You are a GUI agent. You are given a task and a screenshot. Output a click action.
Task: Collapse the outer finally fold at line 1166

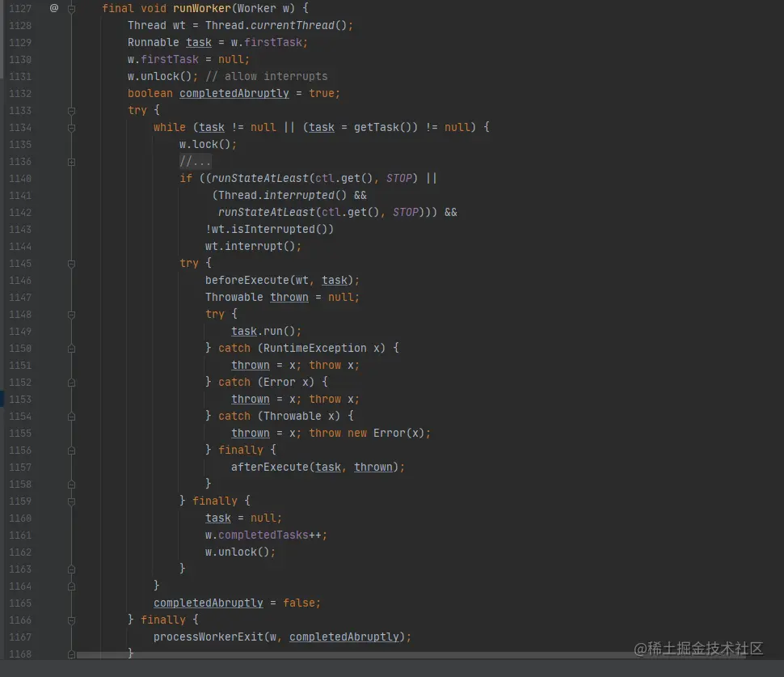pyautogui.click(x=71, y=620)
